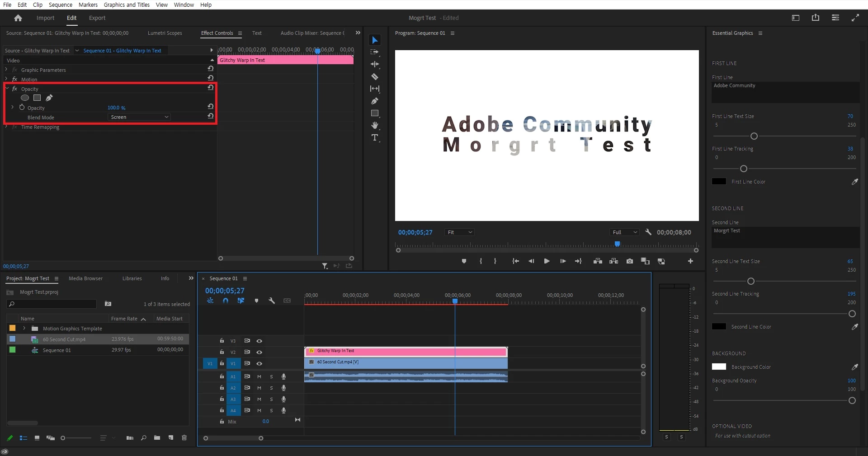Select the Razor tool
This screenshot has width=868, height=456.
pos(375,76)
